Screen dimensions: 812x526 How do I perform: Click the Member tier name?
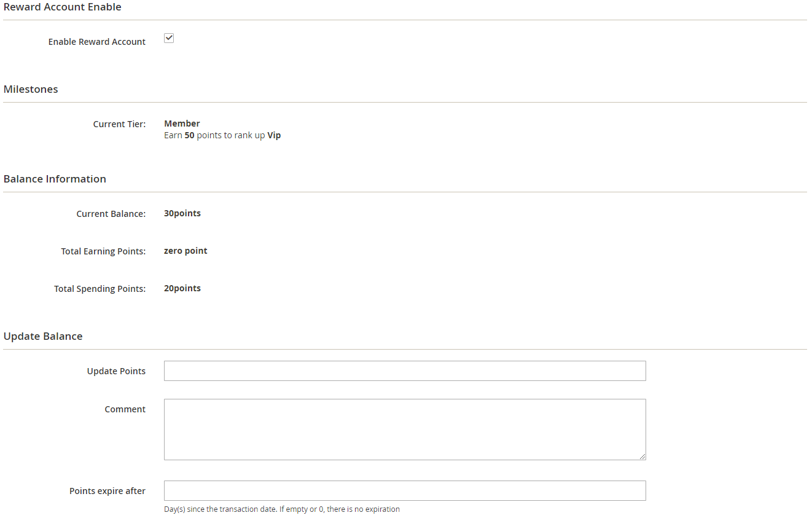click(x=182, y=124)
